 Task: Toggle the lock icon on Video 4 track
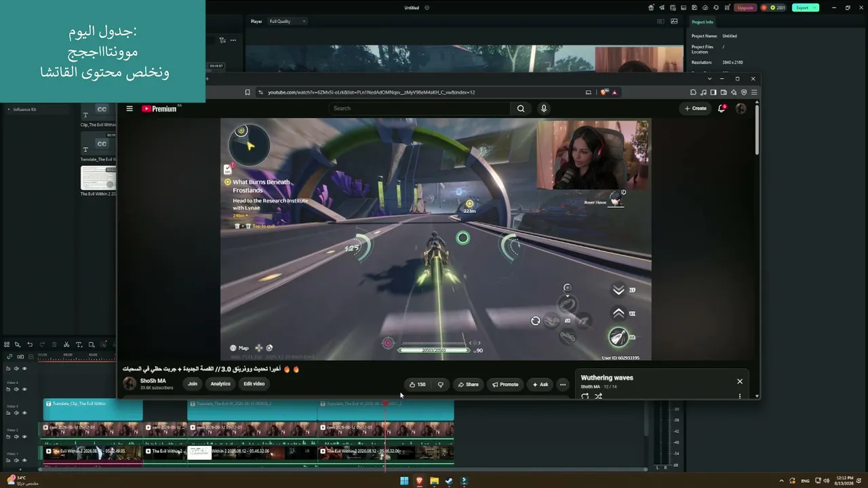click(x=8, y=388)
